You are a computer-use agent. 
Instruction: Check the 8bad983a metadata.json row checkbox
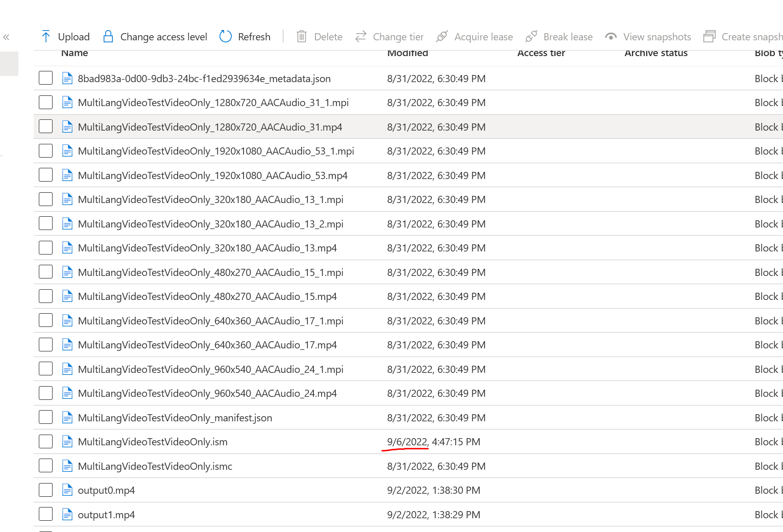46,78
